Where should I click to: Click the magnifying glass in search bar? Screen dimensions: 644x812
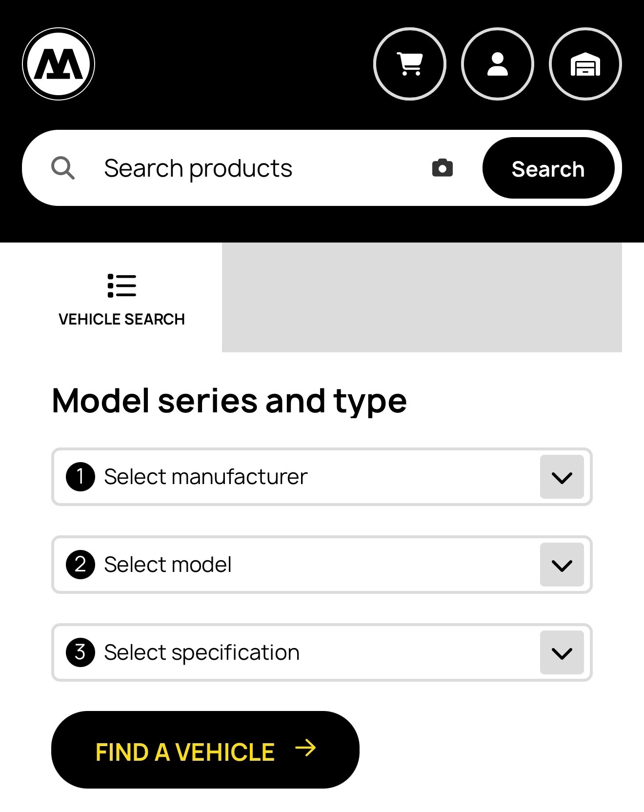pyautogui.click(x=63, y=168)
